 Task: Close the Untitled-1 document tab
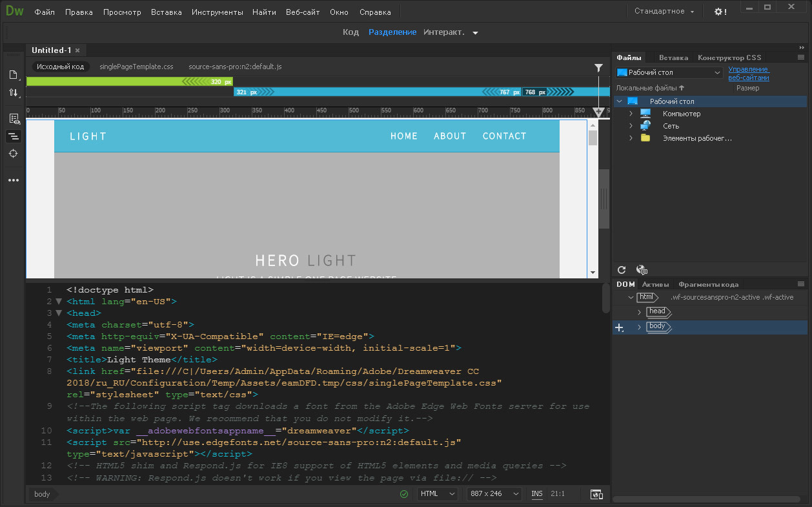pos(77,50)
